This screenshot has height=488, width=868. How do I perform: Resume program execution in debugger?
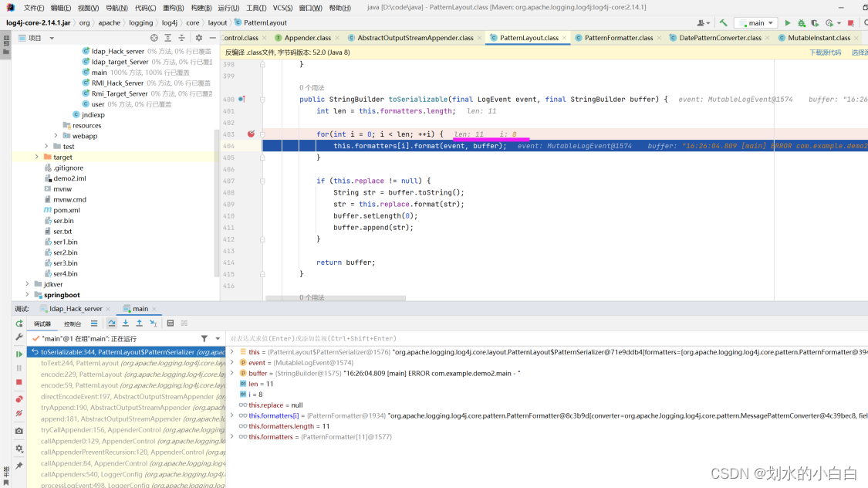(x=19, y=354)
